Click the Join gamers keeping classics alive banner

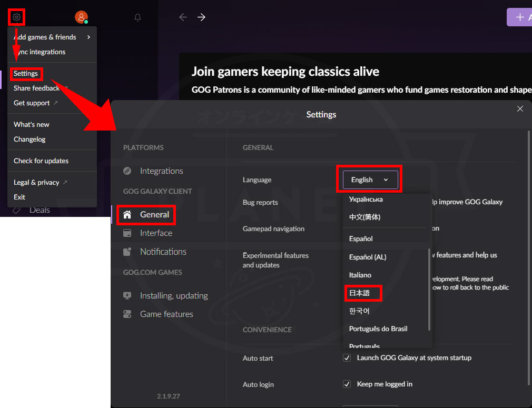pyautogui.click(x=285, y=72)
